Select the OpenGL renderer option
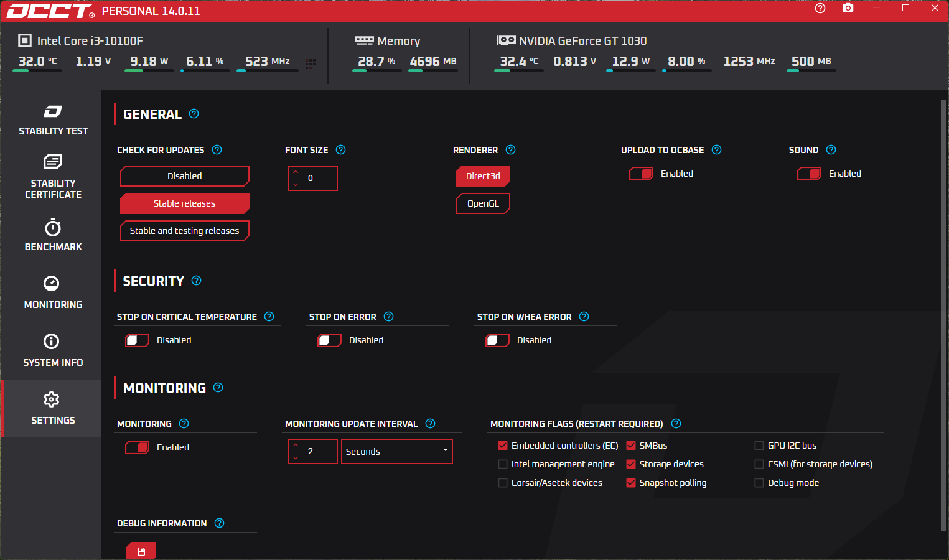The width and height of the screenshot is (949, 560). 483,203
